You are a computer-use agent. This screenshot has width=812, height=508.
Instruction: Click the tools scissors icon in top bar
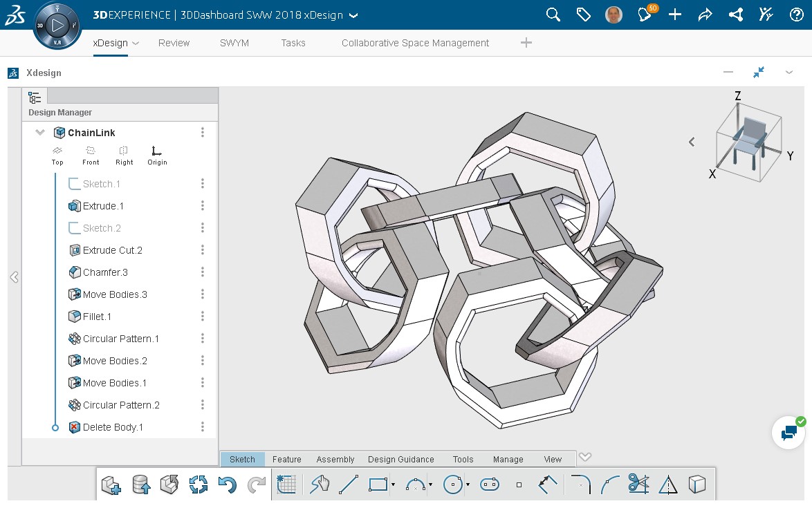click(766, 15)
